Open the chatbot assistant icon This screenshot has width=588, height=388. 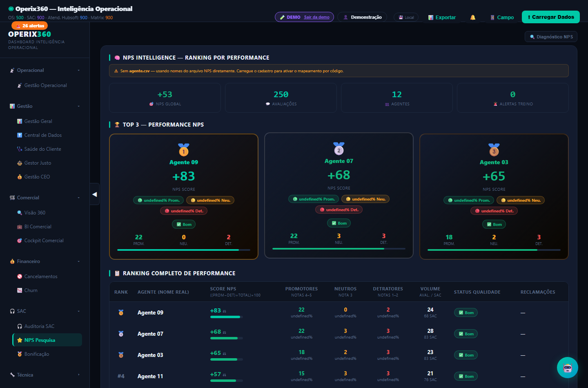(x=568, y=368)
